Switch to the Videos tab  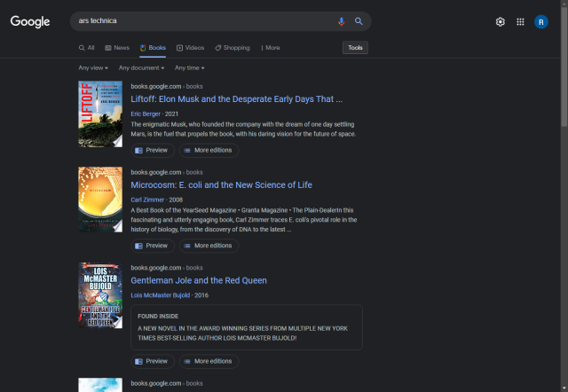[190, 48]
